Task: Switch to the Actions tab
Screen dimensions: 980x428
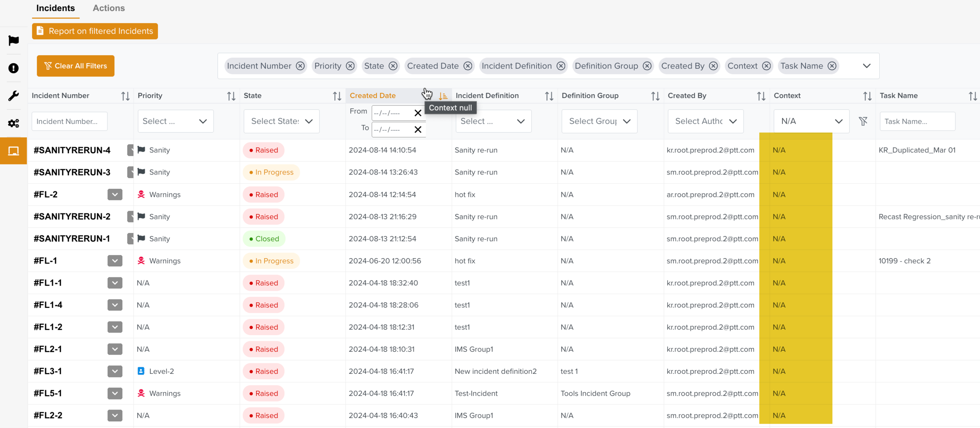Action: pyautogui.click(x=109, y=8)
